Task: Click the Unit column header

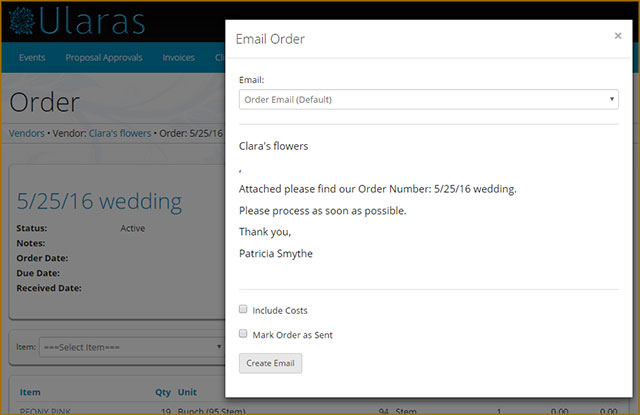Action: (x=187, y=392)
